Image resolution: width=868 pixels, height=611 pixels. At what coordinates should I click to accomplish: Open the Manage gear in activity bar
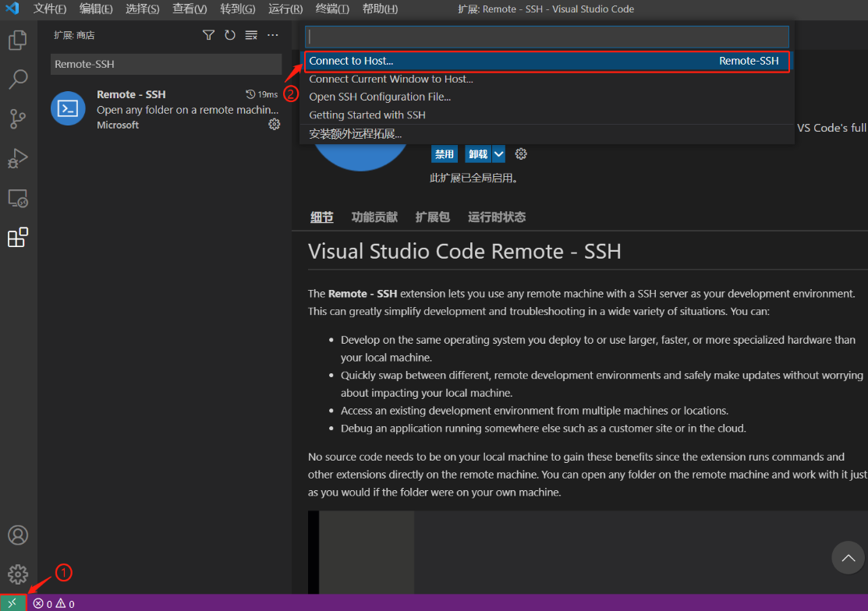18,574
